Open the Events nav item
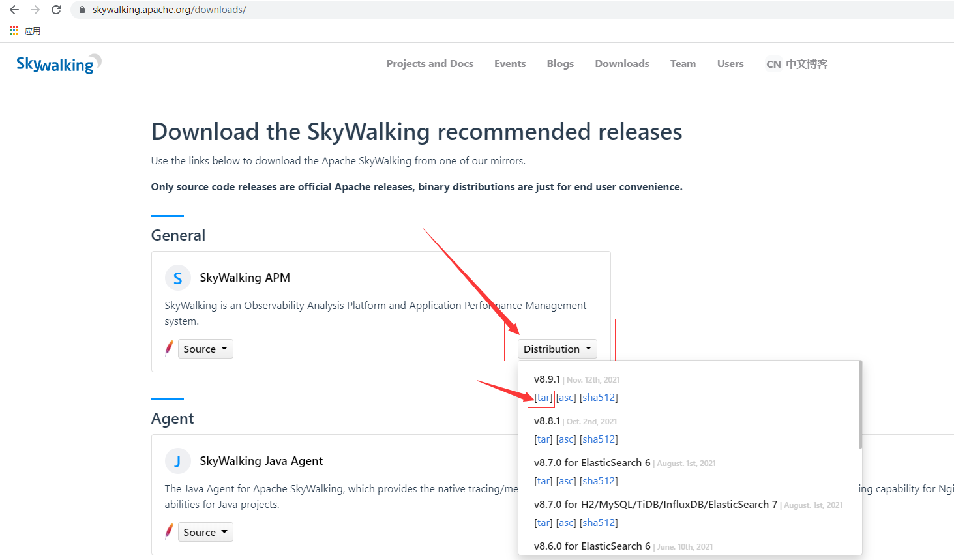This screenshot has width=954, height=560. [x=510, y=63]
